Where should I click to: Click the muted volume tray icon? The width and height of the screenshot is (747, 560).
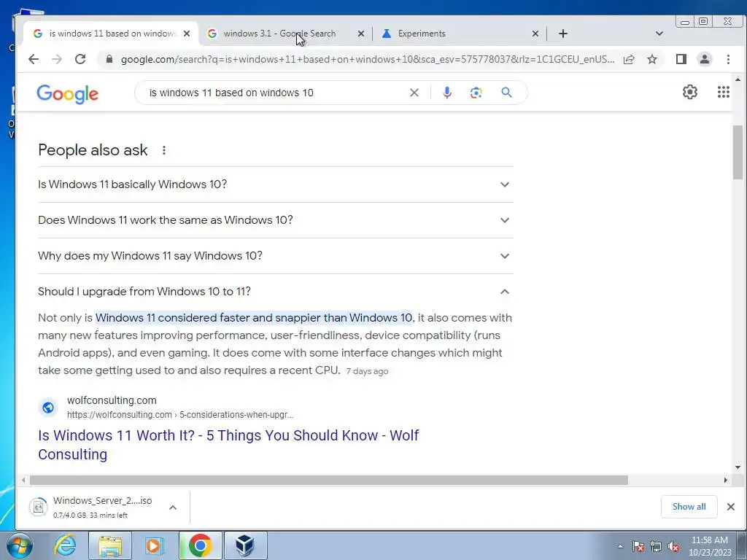(x=673, y=547)
